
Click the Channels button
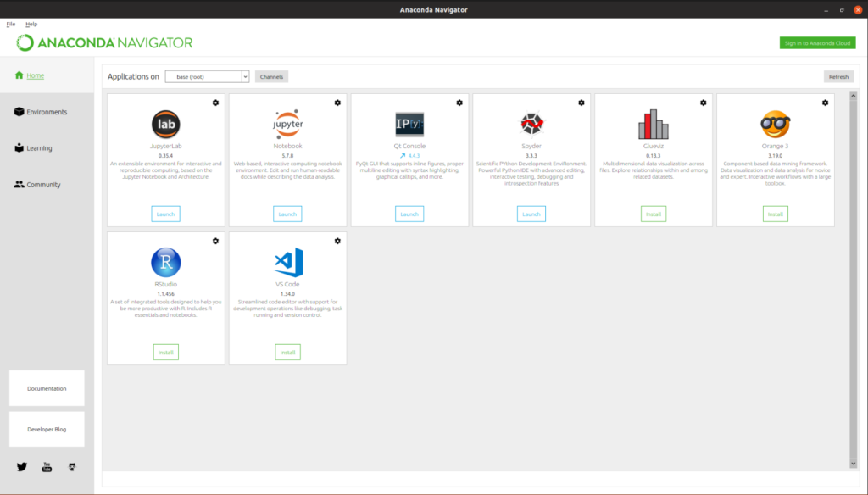pos(272,77)
